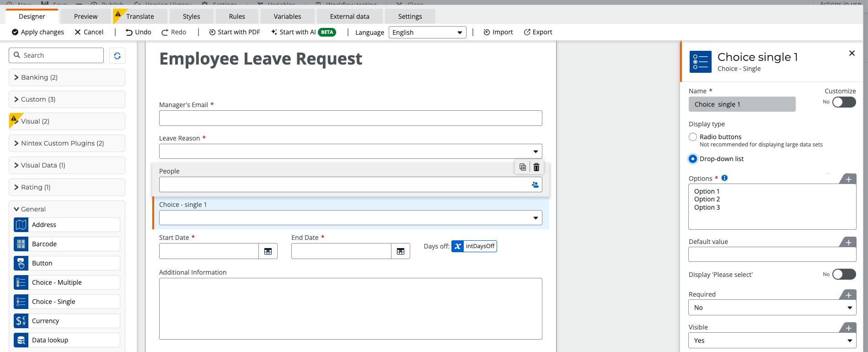868x352 pixels.
Task: Open the Variables tab
Action: tap(287, 16)
